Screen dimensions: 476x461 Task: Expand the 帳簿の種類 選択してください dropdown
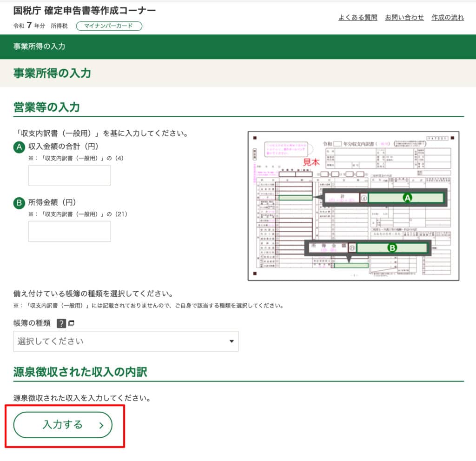pyautogui.click(x=126, y=341)
